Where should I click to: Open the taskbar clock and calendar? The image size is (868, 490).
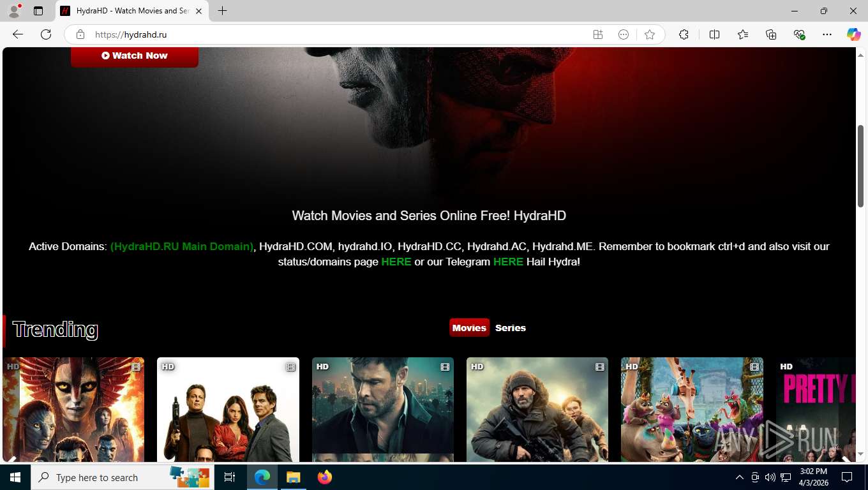pos(814,477)
